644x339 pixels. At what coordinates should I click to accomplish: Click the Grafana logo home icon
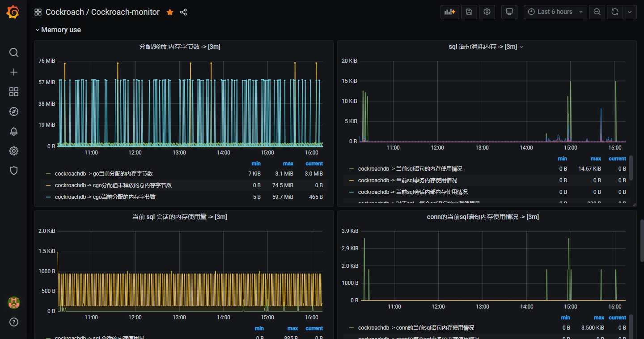[x=13, y=12]
